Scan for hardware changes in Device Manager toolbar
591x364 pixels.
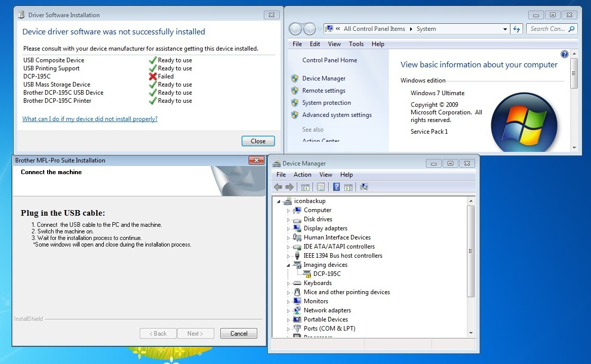pos(364,187)
